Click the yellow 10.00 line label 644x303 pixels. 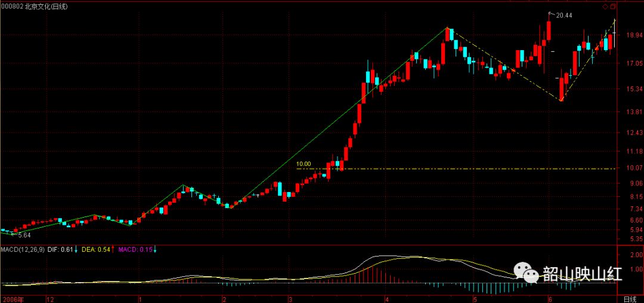pyautogui.click(x=304, y=164)
